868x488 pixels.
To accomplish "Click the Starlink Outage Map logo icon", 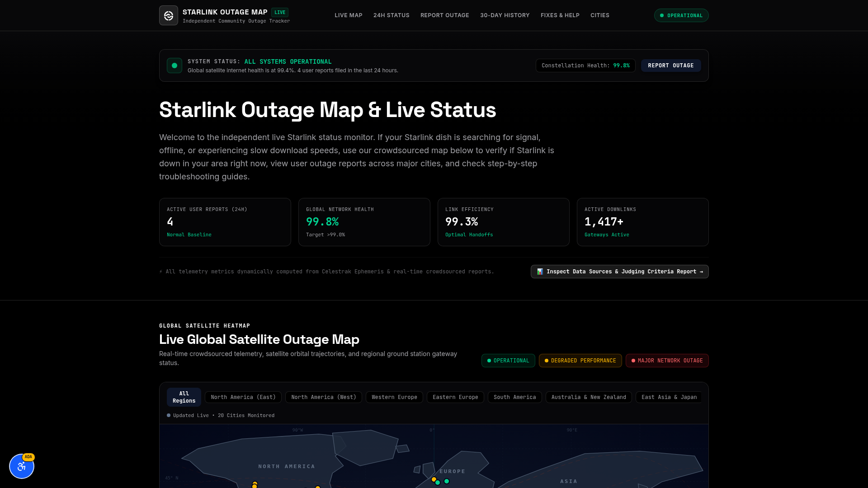I will click(169, 15).
